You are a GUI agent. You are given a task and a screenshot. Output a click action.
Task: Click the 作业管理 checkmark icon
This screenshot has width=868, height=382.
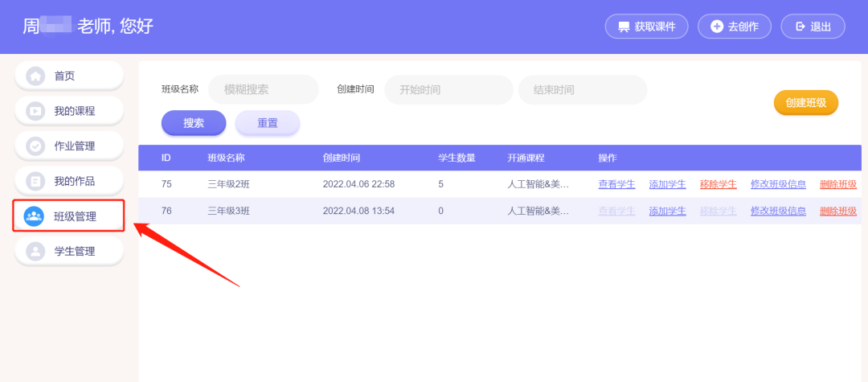pos(35,146)
